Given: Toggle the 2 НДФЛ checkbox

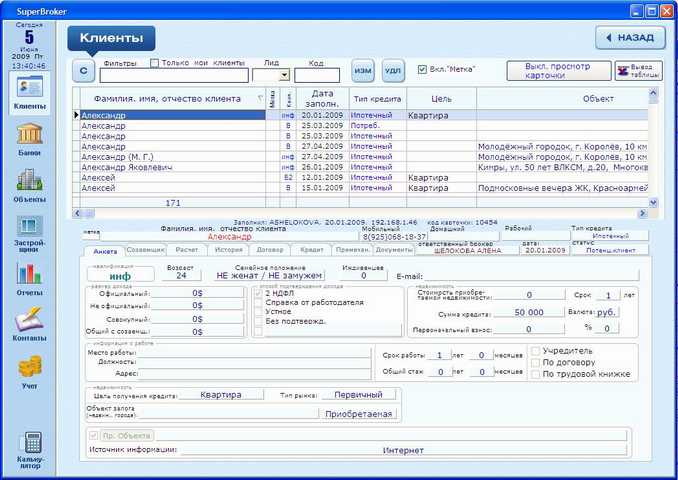Looking at the screenshot, I should (259, 294).
